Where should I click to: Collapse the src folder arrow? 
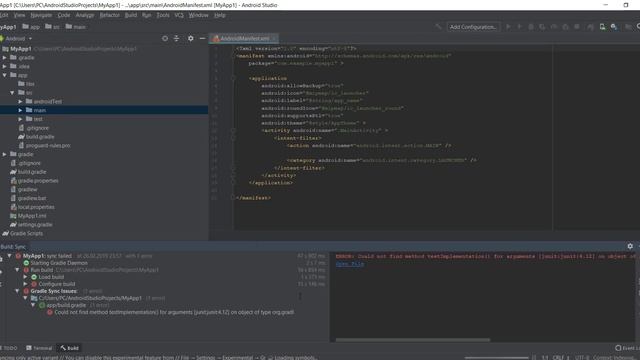12,93
